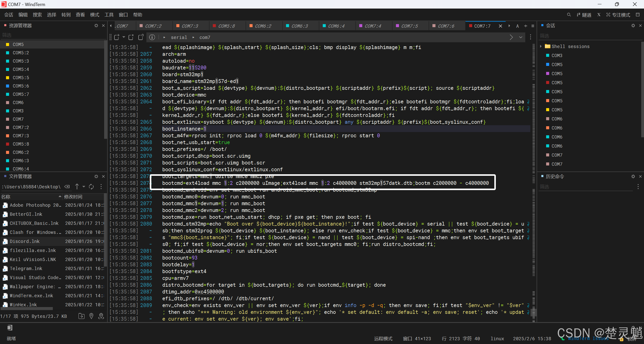Viewport: 644px width, 344px height.
Task: Open History Commands panel settings gear
Action: pos(633,177)
